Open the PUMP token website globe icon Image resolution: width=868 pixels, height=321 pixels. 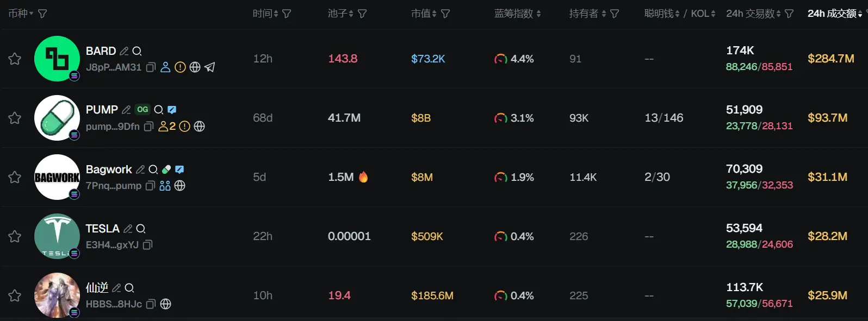(200, 127)
